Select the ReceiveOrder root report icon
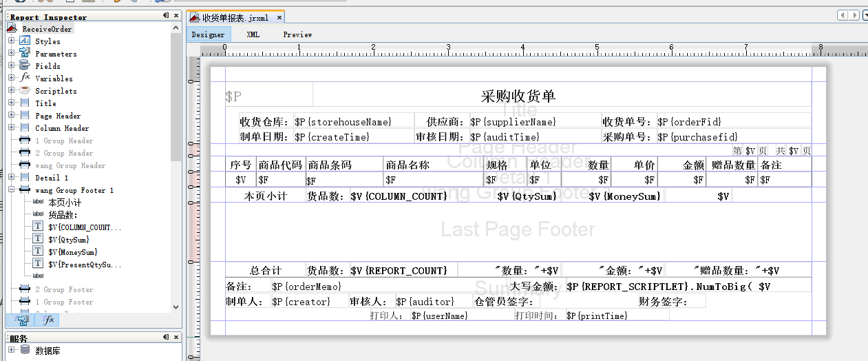Screen dimensions: 868x361 coord(12,29)
